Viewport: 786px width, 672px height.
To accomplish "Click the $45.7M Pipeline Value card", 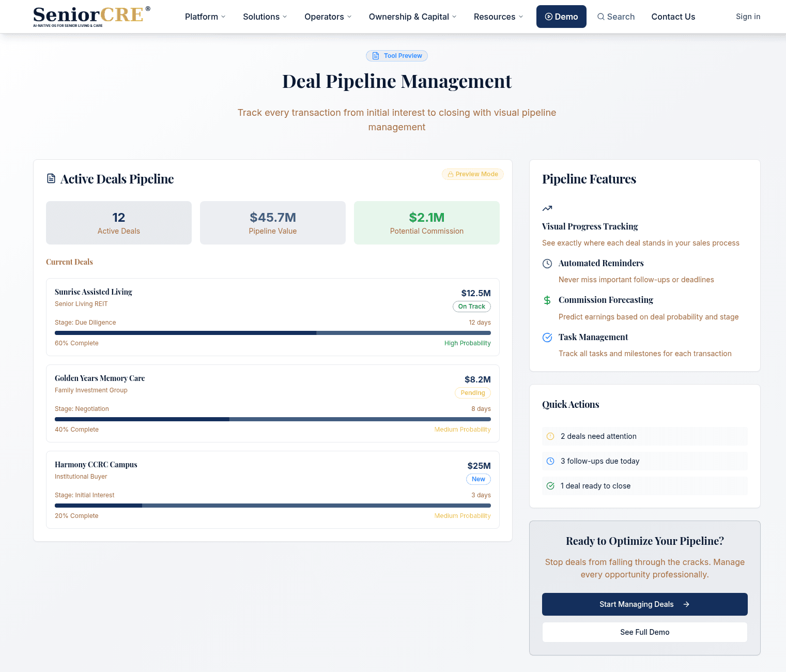I will pos(273,223).
